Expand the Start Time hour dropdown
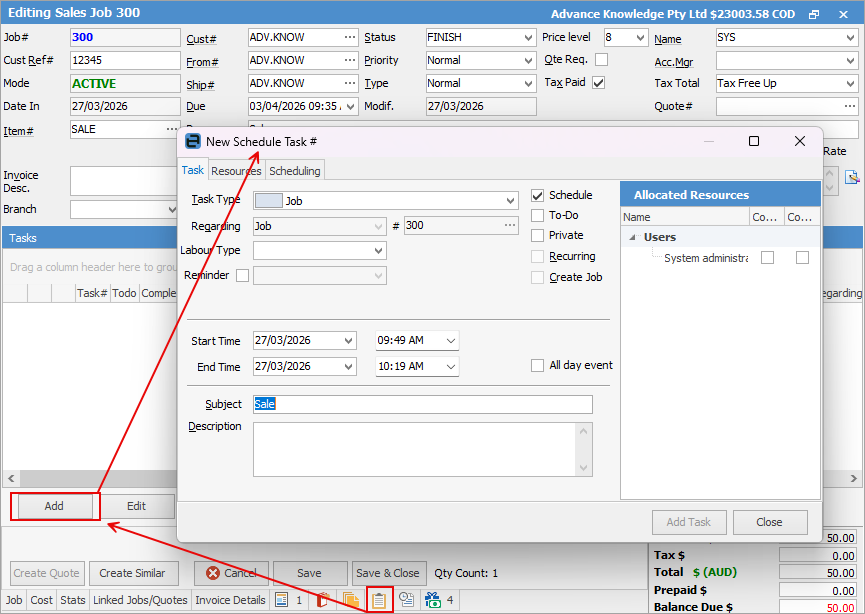Viewport: 865px width, 614px height. click(450, 341)
